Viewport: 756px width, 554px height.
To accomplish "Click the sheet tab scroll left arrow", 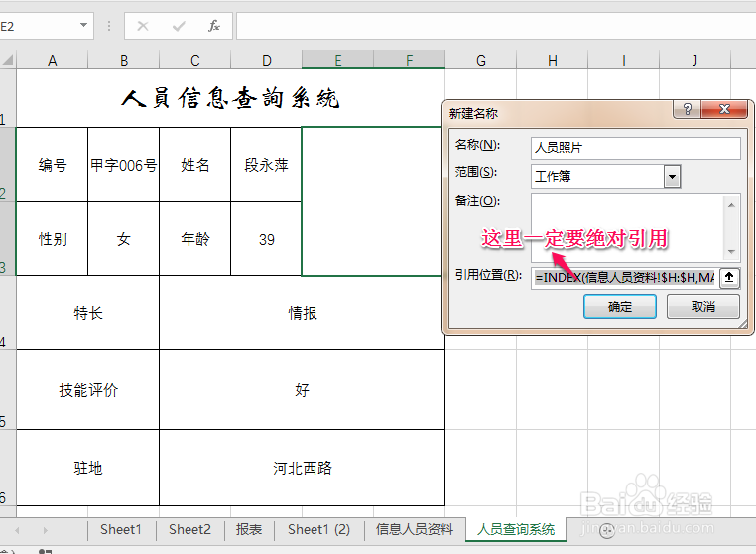I will (17, 530).
